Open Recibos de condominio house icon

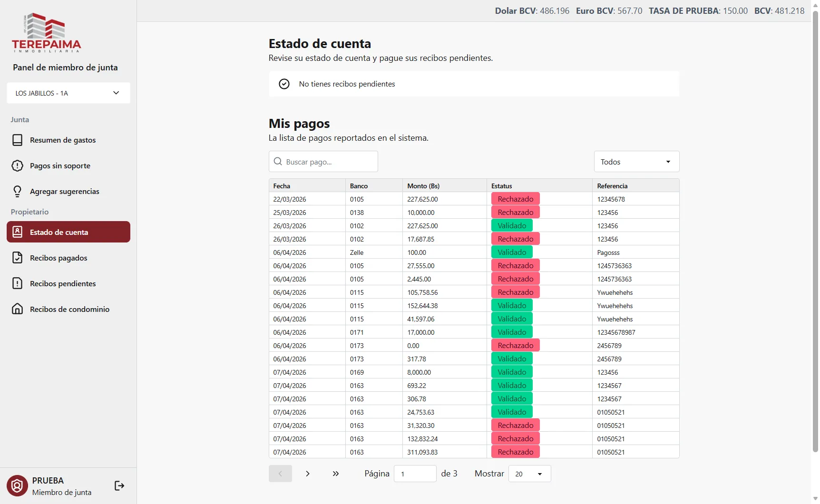[x=18, y=309]
